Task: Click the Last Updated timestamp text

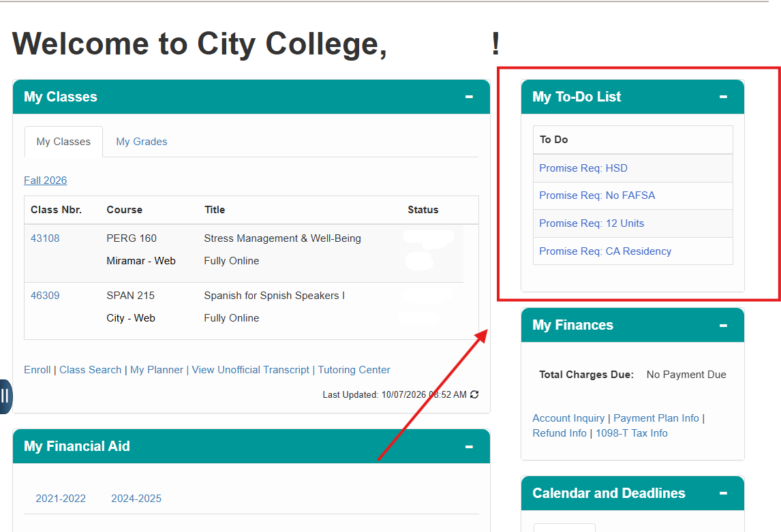Action: [x=395, y=394]
